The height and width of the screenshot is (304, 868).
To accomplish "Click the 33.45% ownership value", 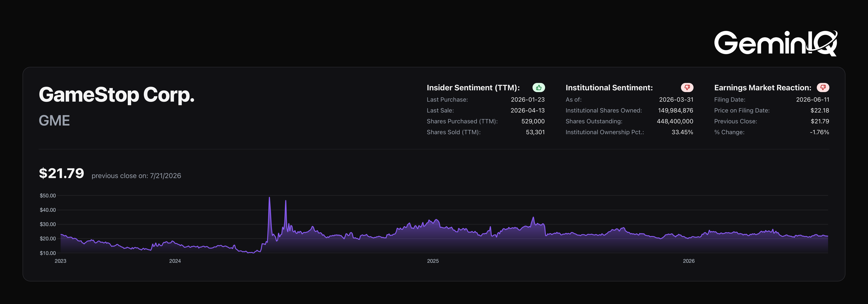I will pos(682,132).
